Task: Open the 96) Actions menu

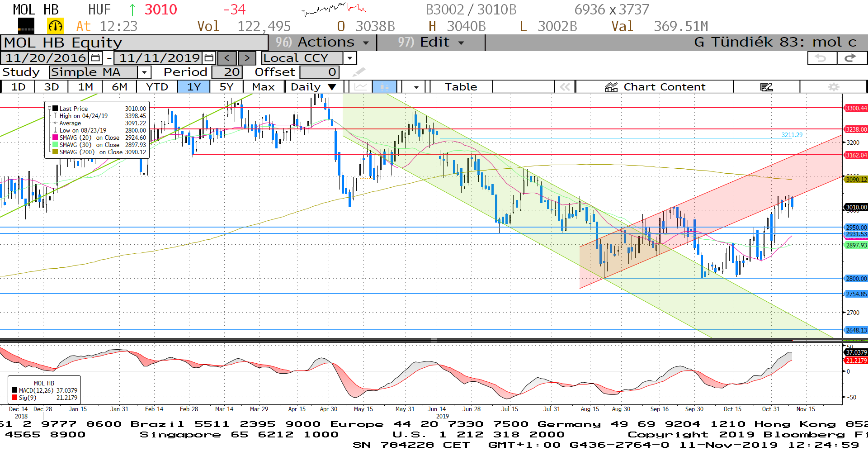Action: 322,42
